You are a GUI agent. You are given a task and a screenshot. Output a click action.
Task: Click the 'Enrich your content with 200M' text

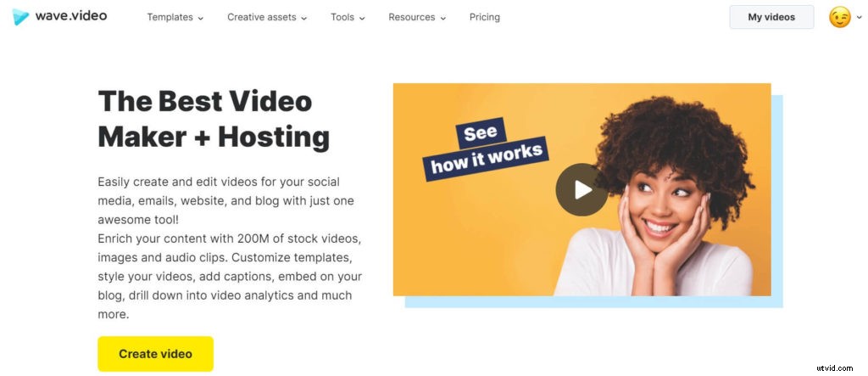tap(230, 276)
